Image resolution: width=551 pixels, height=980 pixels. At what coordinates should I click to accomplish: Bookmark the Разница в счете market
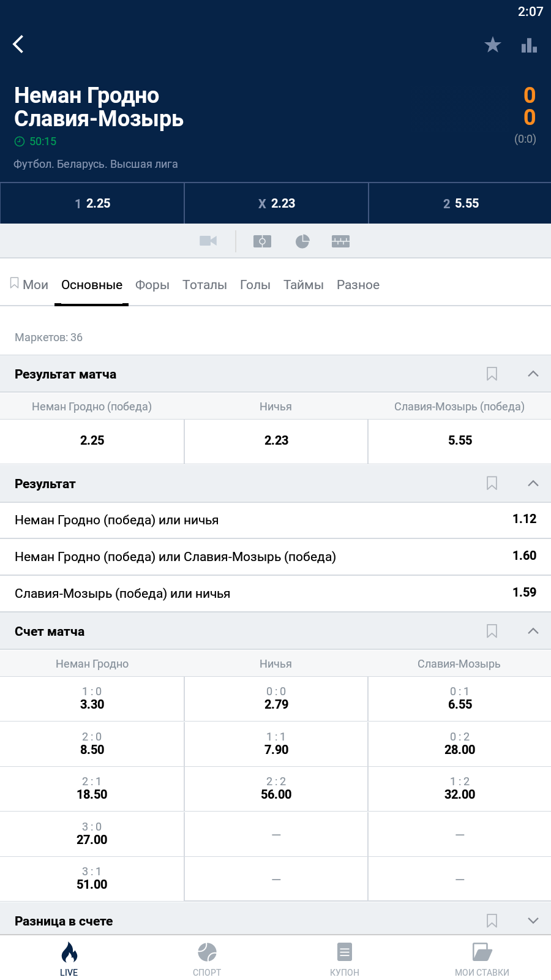pyautogui.click(x=492, y=921)
